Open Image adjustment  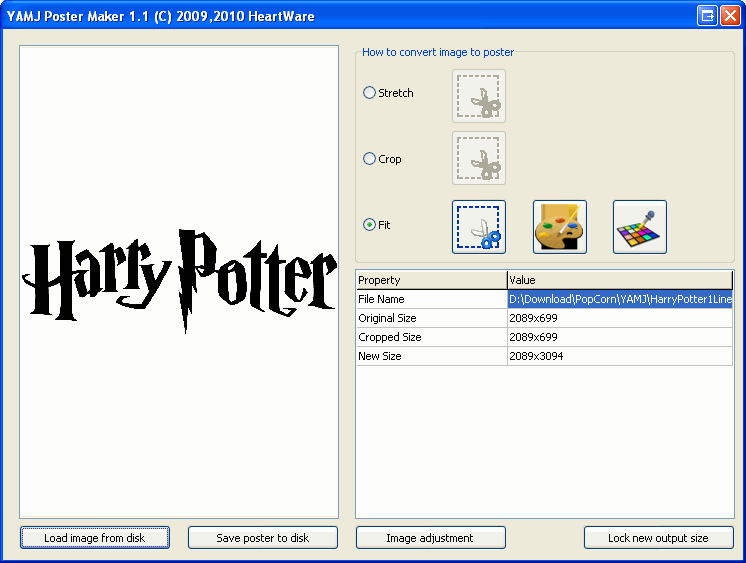pos(431,538)
